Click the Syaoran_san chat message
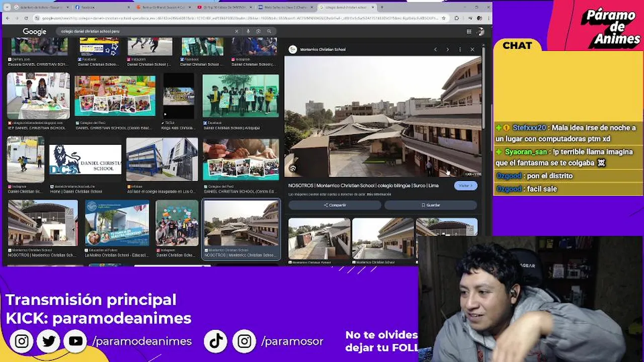Viewport: 644px width, 362px height. click(568, 157)
